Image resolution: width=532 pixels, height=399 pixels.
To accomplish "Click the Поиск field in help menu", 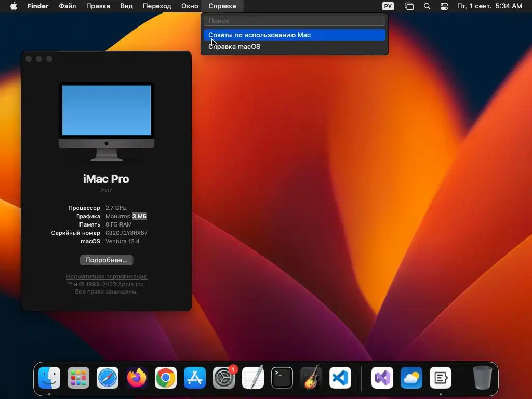I will (x=295, y=21).
